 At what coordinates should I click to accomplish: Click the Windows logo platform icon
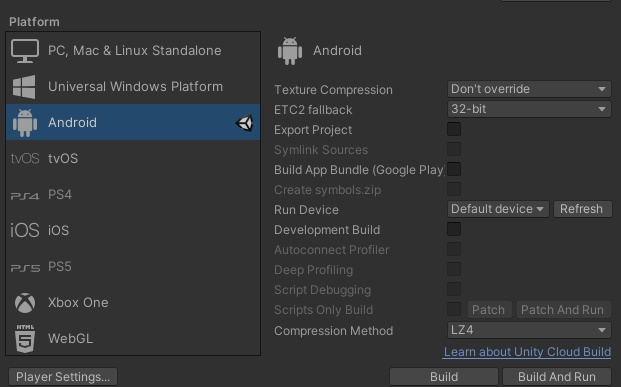pyautogui.click(x=24, y=87)
